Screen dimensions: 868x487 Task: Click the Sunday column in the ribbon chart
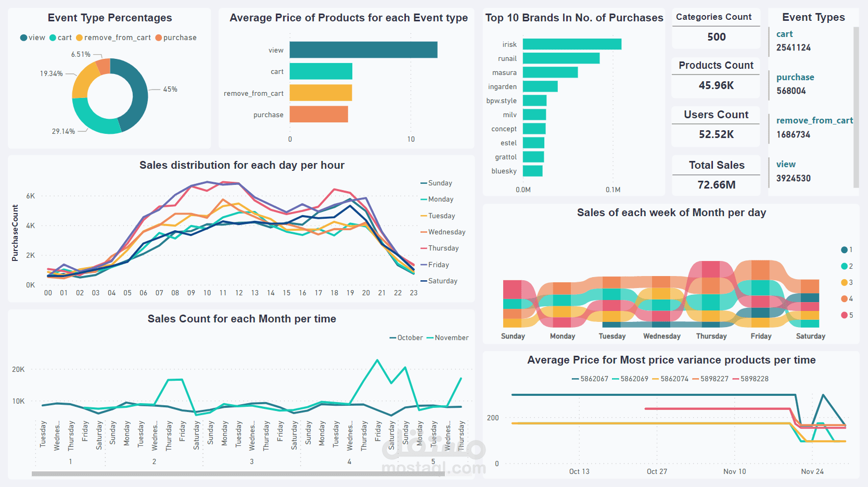point(513,304)
